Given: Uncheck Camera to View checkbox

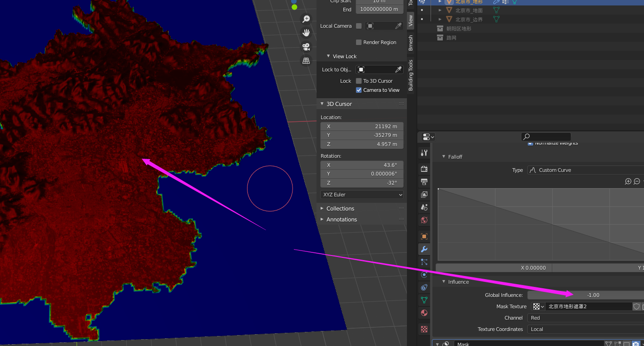Looking at the screenshot, I should point(359,90).
